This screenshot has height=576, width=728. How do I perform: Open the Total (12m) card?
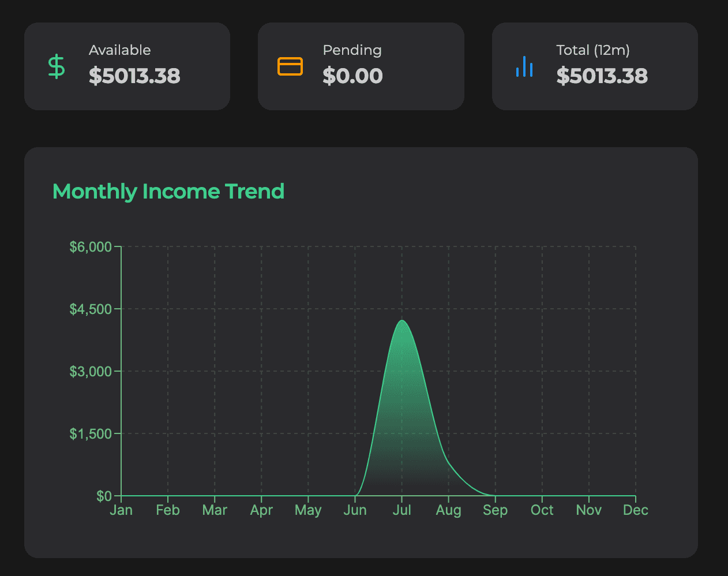point(594,66)
